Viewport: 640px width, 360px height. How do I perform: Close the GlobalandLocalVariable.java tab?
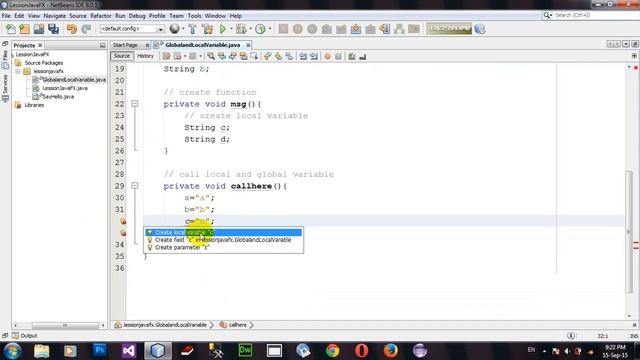[x=248, y=45]
